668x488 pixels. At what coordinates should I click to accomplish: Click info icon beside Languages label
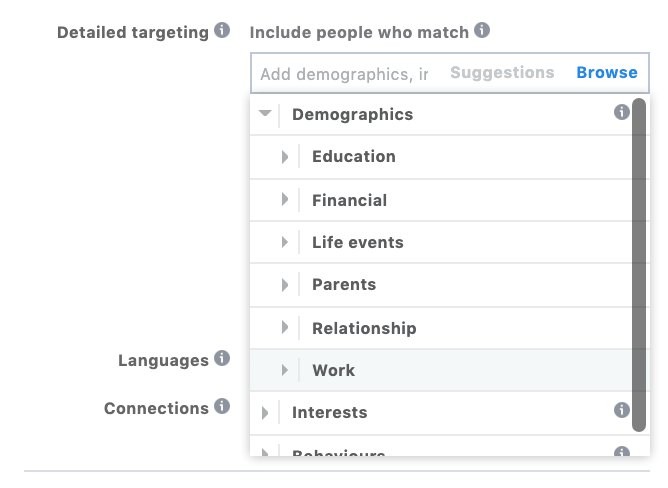(222, 359)
